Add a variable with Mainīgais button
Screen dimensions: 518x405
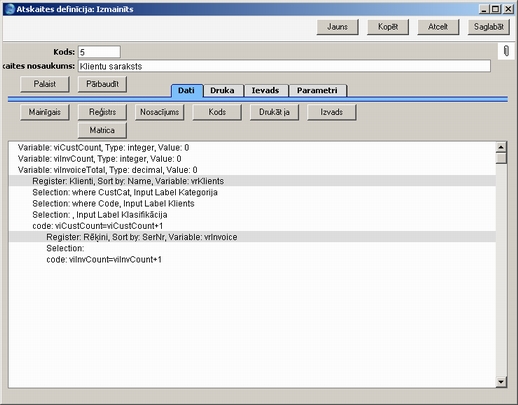(x=45, y=112)
